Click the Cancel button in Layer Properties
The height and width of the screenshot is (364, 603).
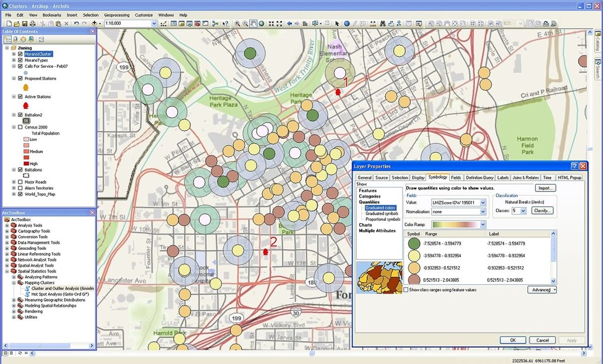coord(542,340)
